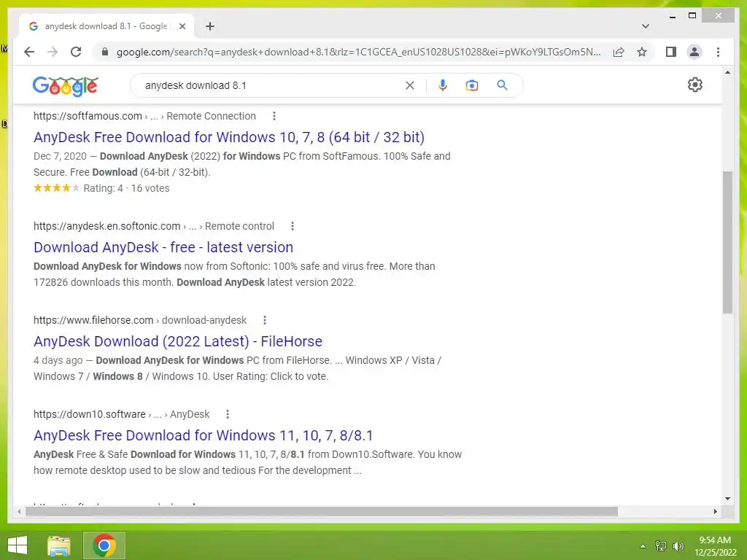
Task: Open Chrome three-dot menu
Action: coord(718,52)
